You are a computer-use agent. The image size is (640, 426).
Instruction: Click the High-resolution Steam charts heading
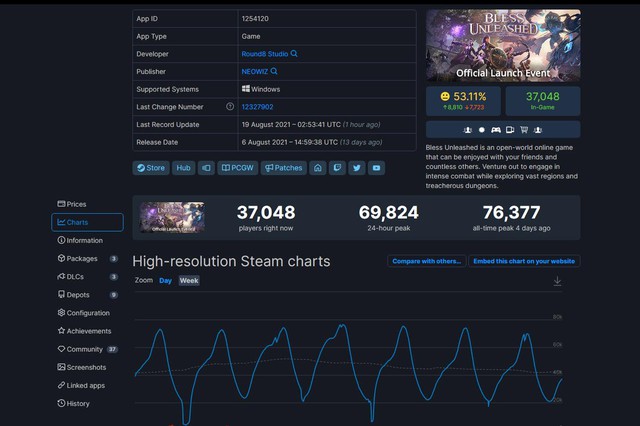(x=231, y=261)
